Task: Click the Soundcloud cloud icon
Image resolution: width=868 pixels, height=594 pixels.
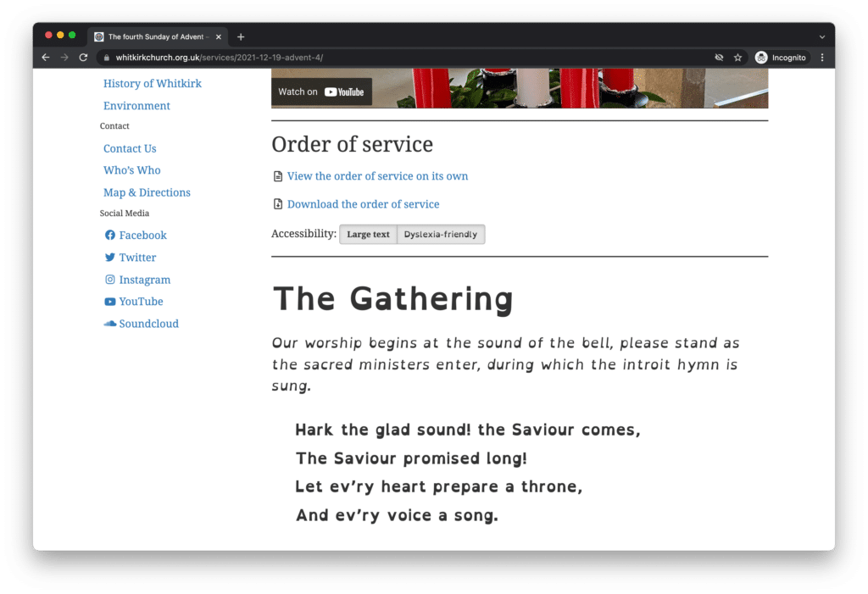Action: [x=110, y=324]
